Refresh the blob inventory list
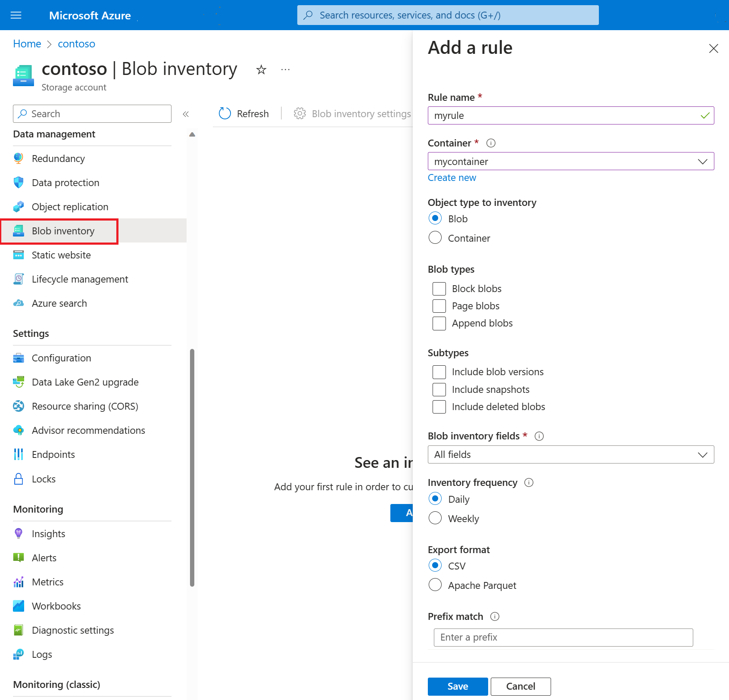Image resolution: width=729 pixels, height=700 pixels. [244, 113]
